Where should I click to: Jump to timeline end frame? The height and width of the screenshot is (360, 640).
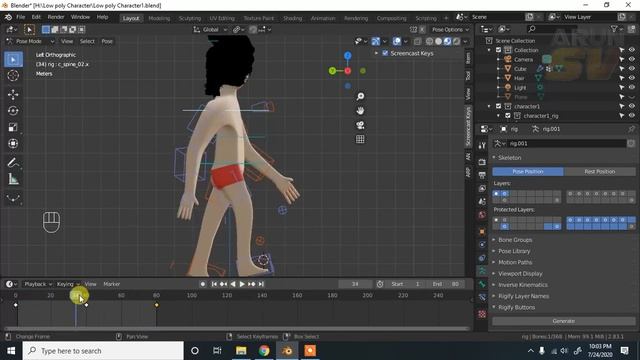pyautogui.click(x=261, y=284)
